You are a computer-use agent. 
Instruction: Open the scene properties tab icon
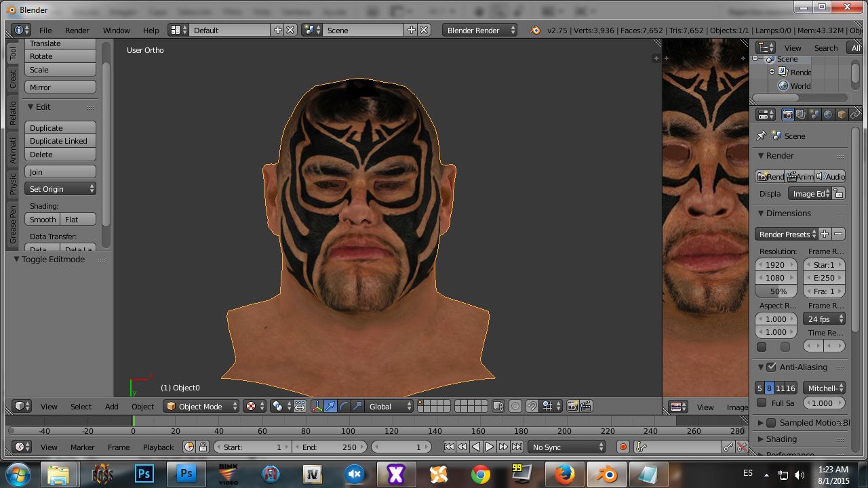(814, 115)
